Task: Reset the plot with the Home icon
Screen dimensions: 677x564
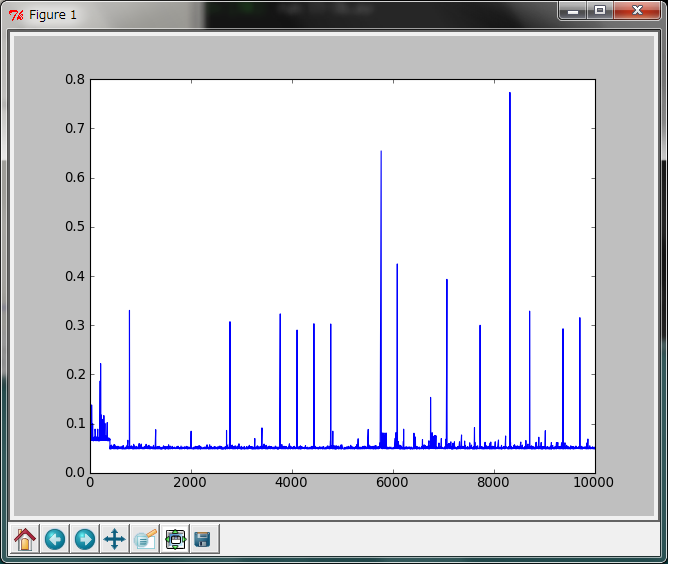Action: (25, 539)
